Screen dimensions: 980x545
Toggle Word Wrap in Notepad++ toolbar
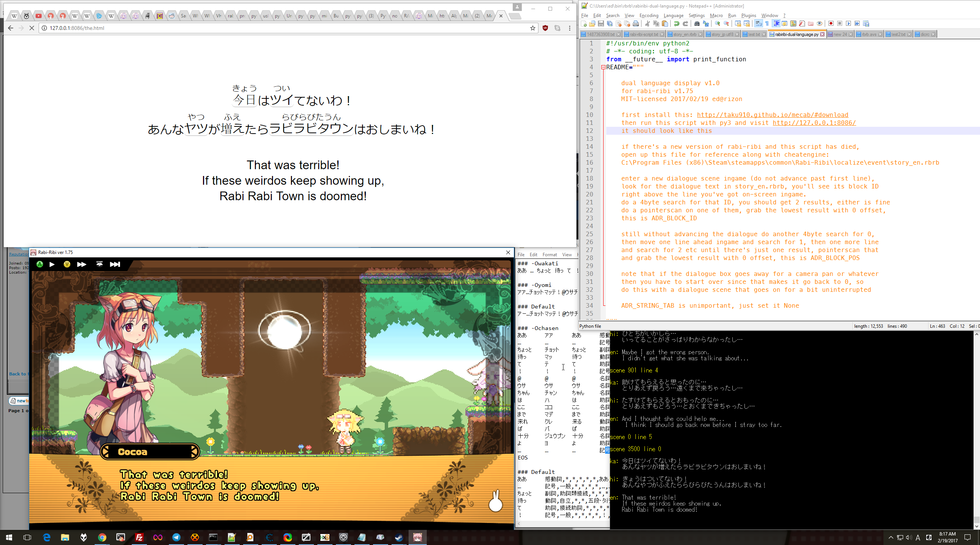(758, 23)
